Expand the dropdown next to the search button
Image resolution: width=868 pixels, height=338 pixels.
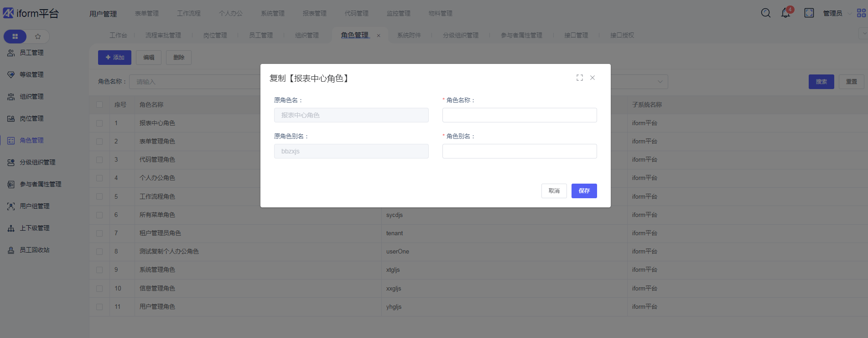(660, 82)
